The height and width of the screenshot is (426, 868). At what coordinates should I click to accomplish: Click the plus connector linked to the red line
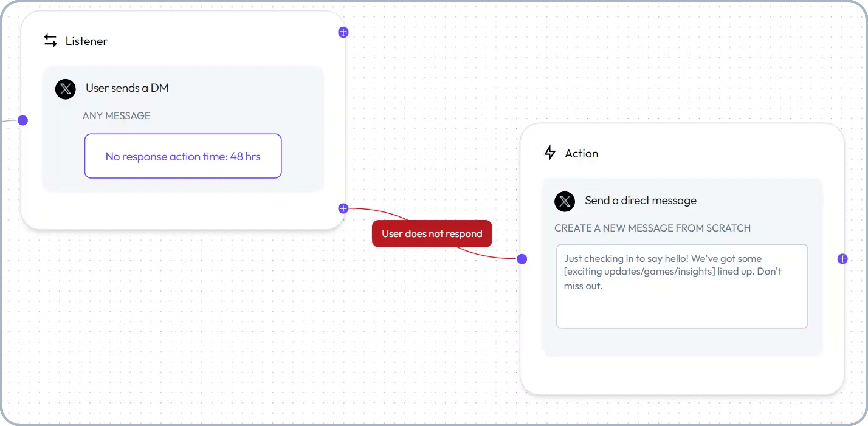(343, 208)
